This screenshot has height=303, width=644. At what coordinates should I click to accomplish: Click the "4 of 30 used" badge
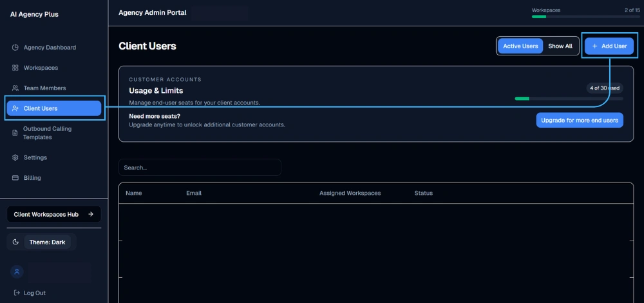click(605, 88)
